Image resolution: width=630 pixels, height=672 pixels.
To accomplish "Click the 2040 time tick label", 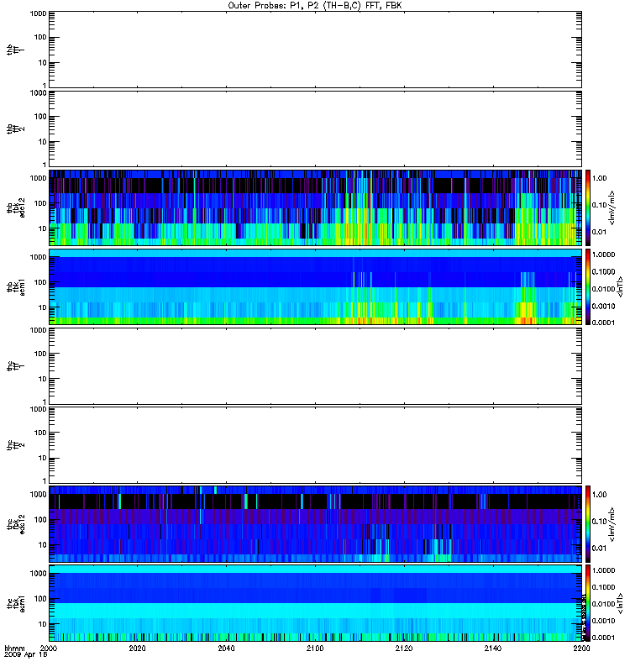I will point(226,648).
